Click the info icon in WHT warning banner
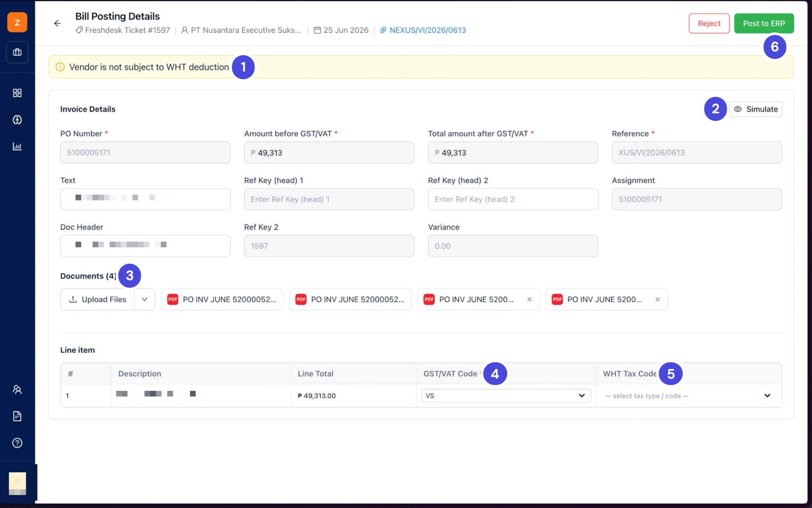This screenshot has height=508, width=812. [60, 67]
